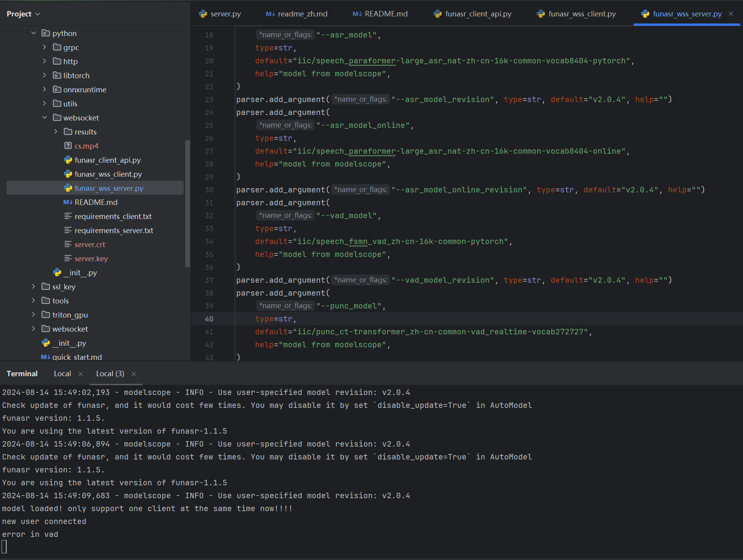Click the libtorch folder icon
743x560 pixels.
coord(57,75)
